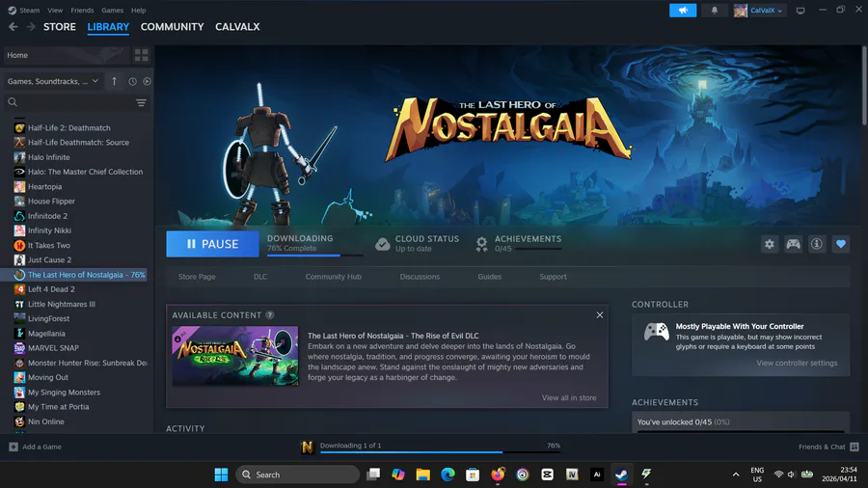Select Half-Life 2: Deathmatch in library

(x=69, y=128)
